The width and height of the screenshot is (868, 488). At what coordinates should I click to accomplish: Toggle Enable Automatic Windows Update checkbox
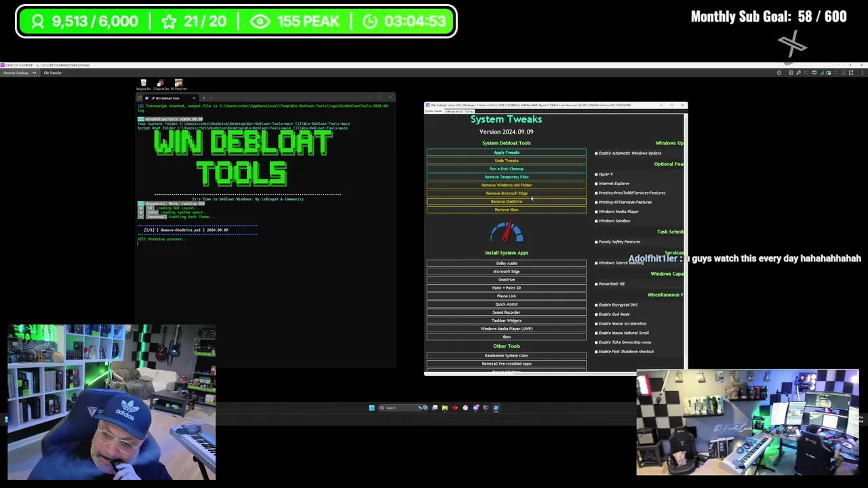pyautogui.click(x=597, y=153)
